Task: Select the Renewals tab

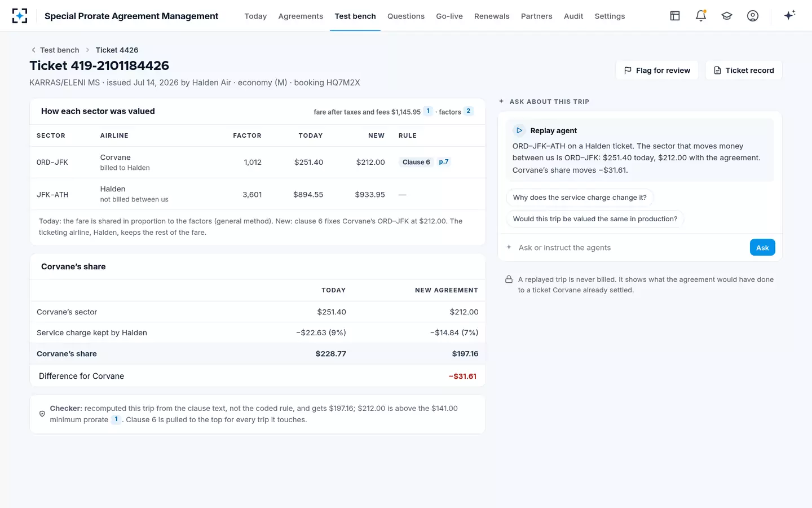Action: pyautogui.click(x=492, y=16)
